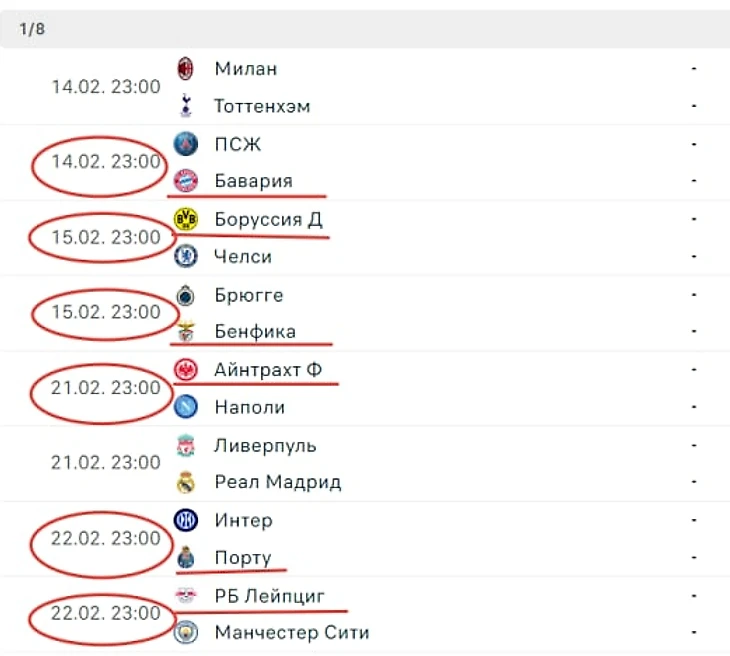Screen dimensions: 730x656
Task: Open the Ливерпуль club crest icon
Action: pos(186,446)
